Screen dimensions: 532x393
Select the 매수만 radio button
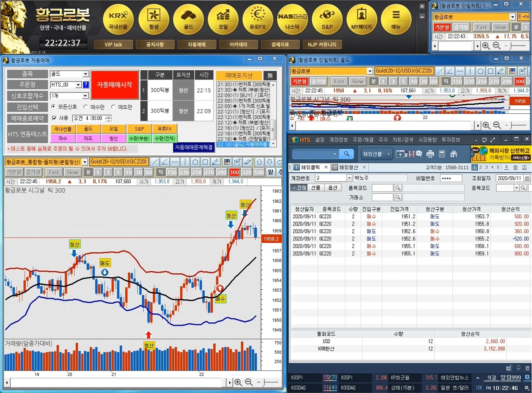coord(85,106)
